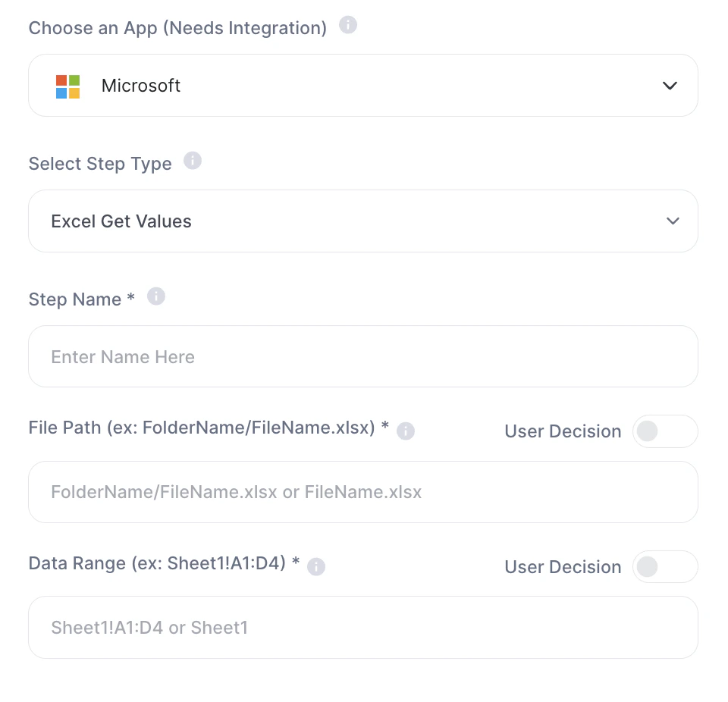This screenshot has width=728, height=702.
Task: Click into the File Path text field
Action: click(362, 492)
